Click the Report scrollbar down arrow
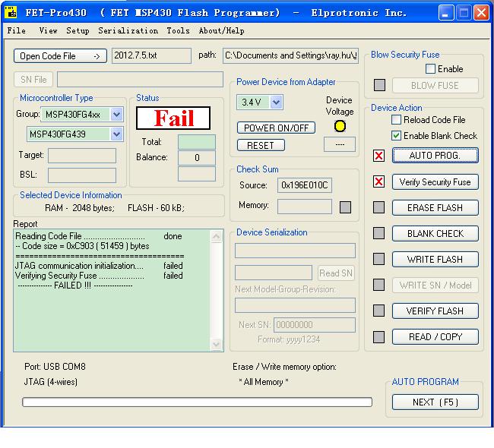 point(216,344)
